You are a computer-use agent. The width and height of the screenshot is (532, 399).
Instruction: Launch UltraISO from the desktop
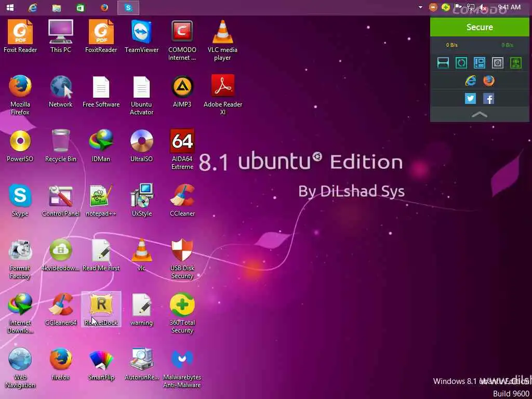click(x=141, y=146)
